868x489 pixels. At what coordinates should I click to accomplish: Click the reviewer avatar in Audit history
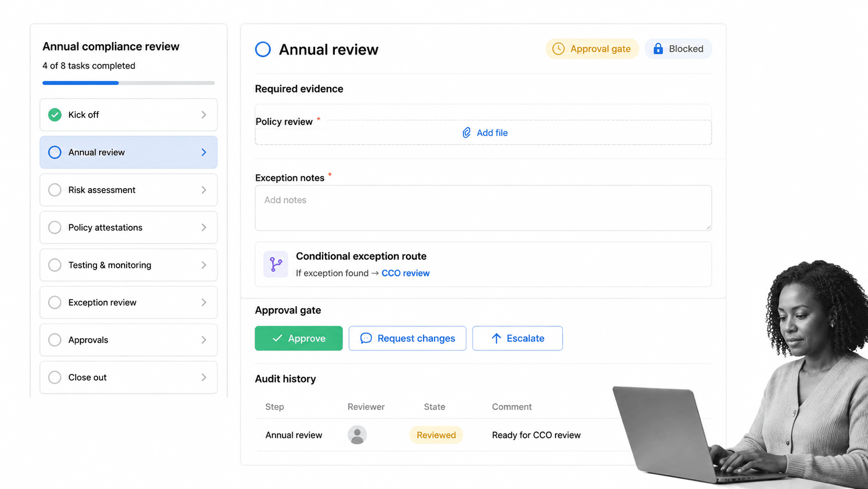point(357,435)
